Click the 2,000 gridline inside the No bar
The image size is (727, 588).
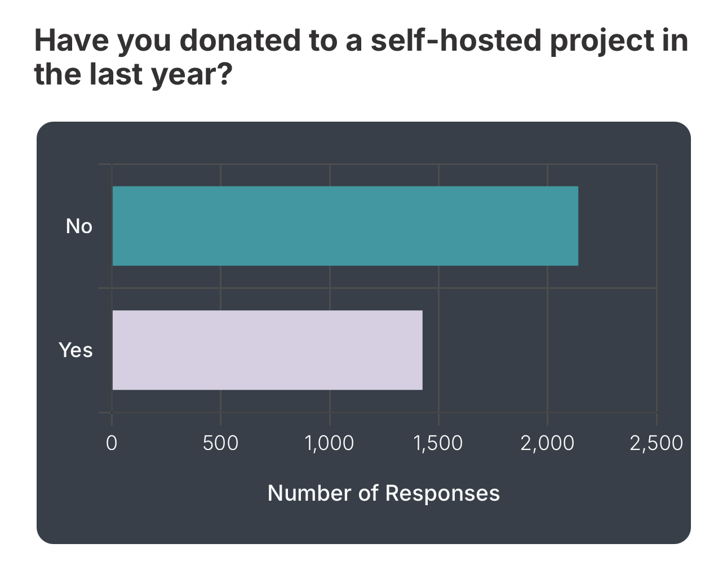(x=547, y=226)
